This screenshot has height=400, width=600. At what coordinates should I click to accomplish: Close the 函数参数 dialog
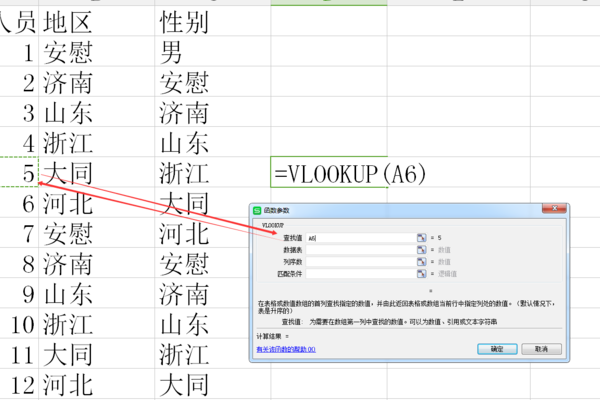coord(554,209)
